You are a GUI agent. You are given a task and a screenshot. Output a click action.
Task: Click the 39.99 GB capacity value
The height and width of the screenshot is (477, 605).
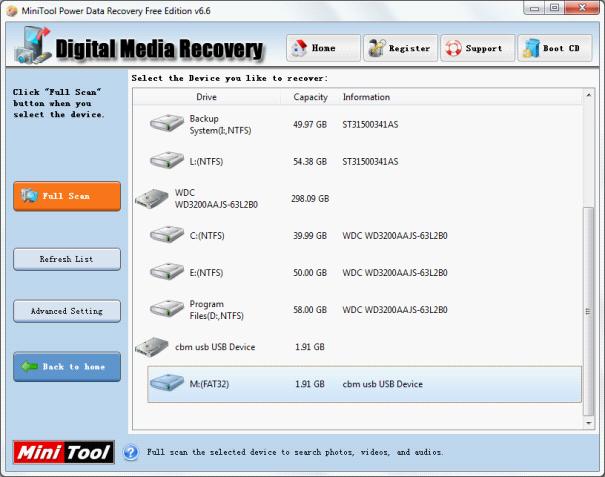tap(310, 235)
